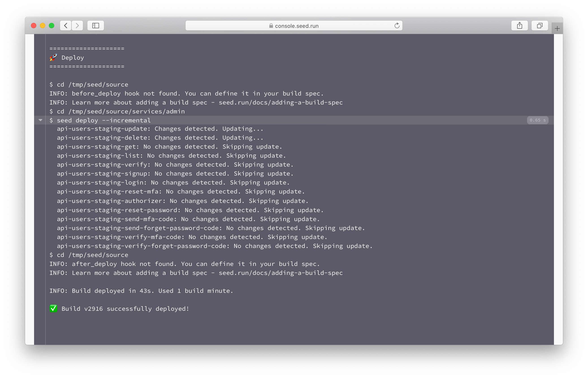Open a new tab with plus button

tap(557, 29)
